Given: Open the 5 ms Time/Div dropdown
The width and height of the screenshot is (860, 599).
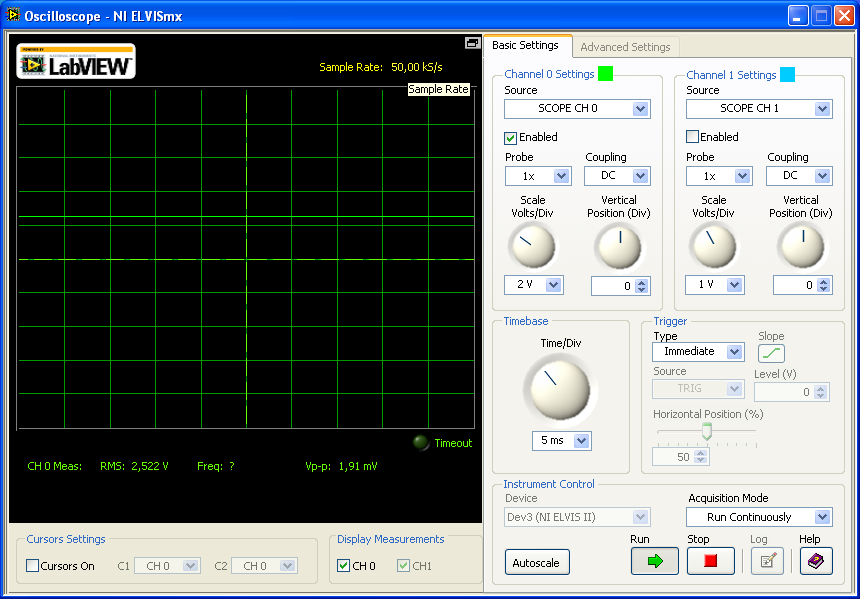Looking at the screenshot, I should tap(562, 440).
